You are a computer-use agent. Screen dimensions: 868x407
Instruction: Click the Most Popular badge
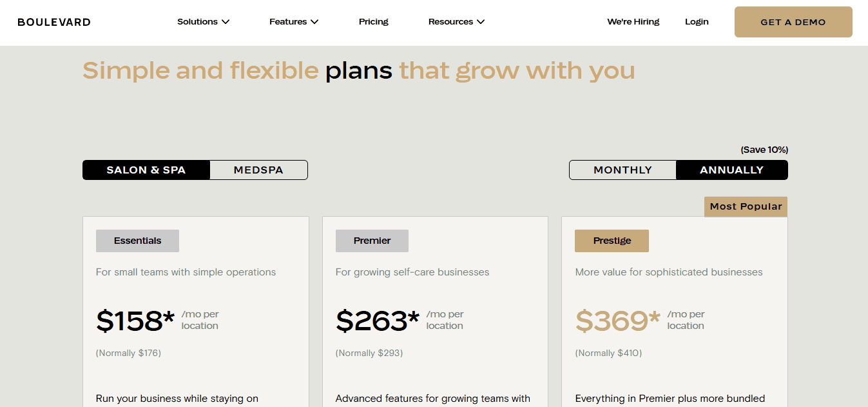click(x=746, y=207)
